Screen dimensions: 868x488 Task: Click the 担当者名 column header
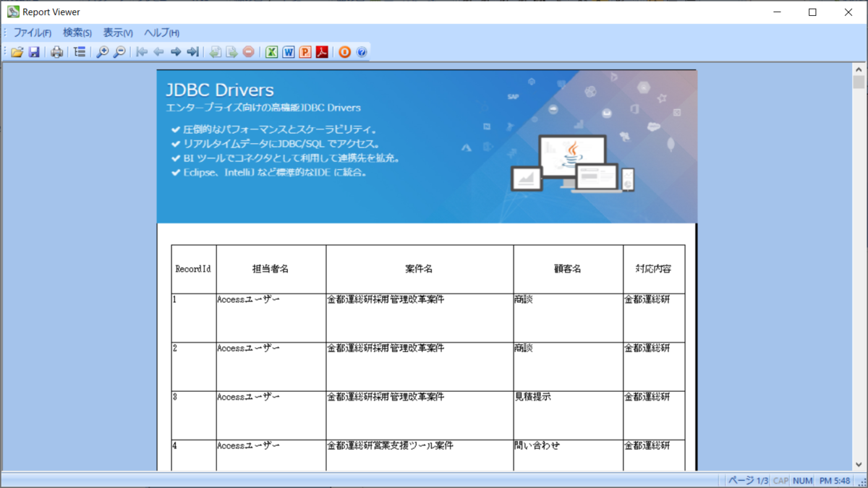[x=271, y=269]
